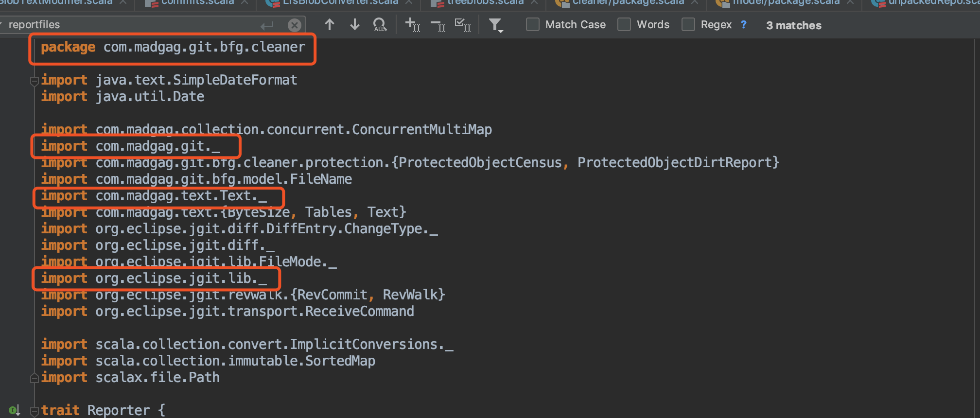Jump to the next search occurrence arrow
980x418 pixels.
pyautogui.click(x=355, y=24)
